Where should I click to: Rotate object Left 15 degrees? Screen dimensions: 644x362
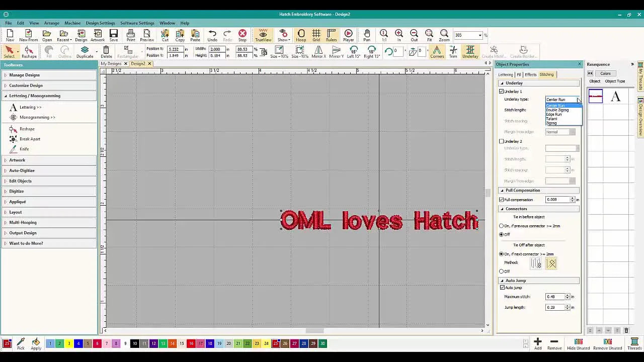point(354,52)
